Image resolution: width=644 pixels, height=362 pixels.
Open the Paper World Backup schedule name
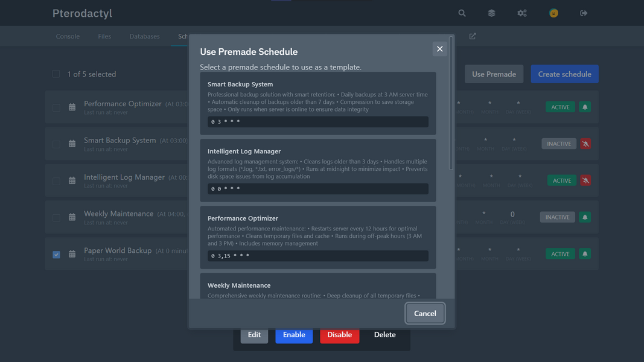(x=118, y=250)
